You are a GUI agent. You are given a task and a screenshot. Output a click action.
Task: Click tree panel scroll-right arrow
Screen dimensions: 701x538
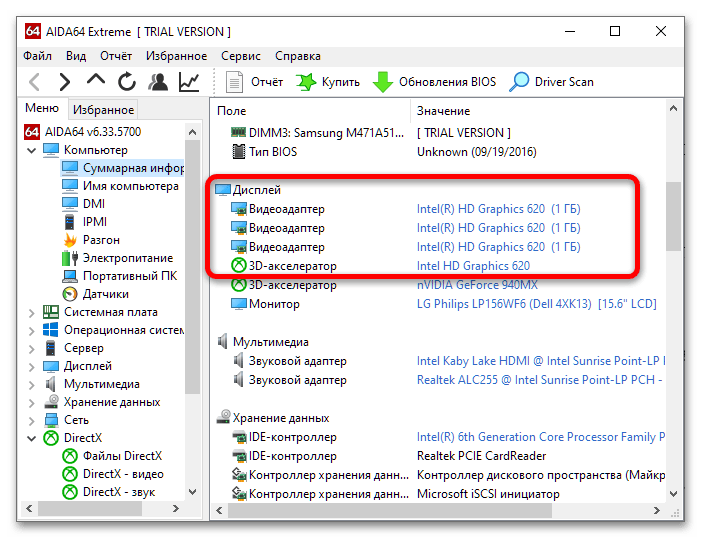pyautogui.click(x=176, y=508)
